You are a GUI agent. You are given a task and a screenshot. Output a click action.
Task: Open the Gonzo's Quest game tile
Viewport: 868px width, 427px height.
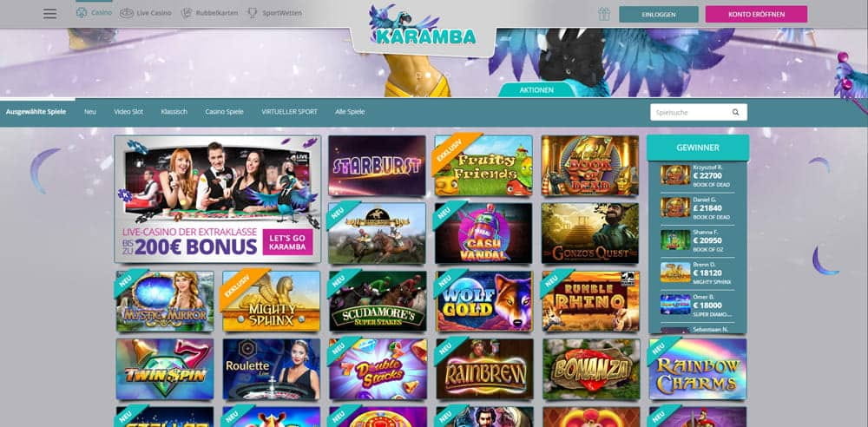590,233
